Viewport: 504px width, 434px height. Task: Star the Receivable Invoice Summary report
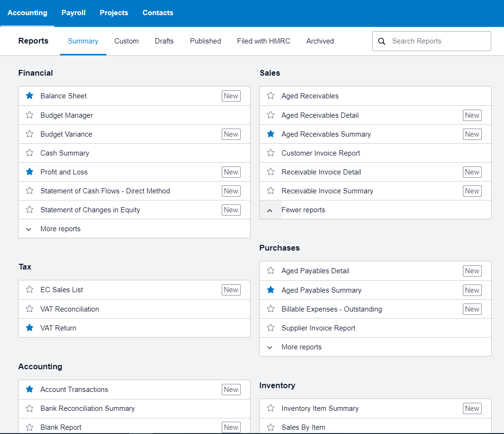(270, 191)
